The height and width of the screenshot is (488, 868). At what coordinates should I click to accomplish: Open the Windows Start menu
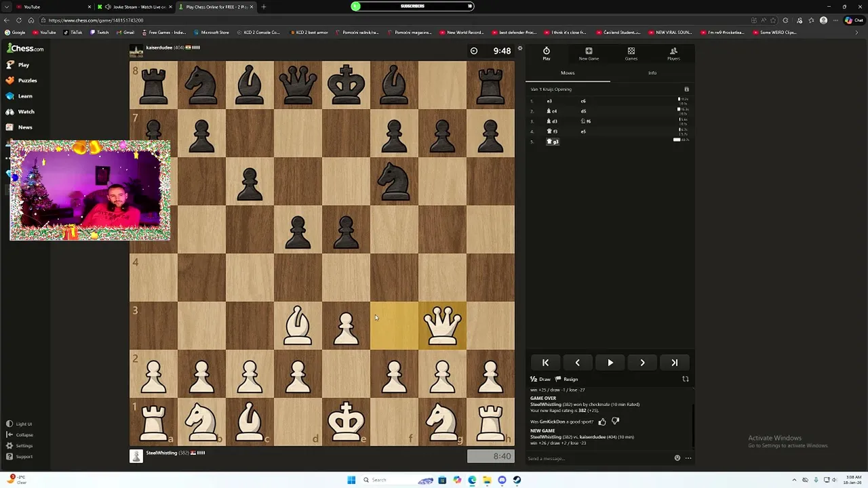[351, 480]
